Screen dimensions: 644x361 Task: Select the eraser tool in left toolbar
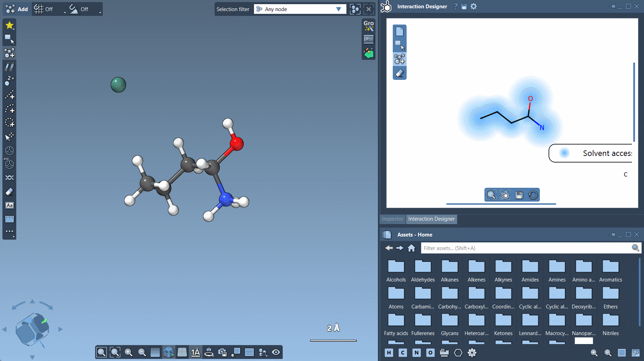coord(9,192)
